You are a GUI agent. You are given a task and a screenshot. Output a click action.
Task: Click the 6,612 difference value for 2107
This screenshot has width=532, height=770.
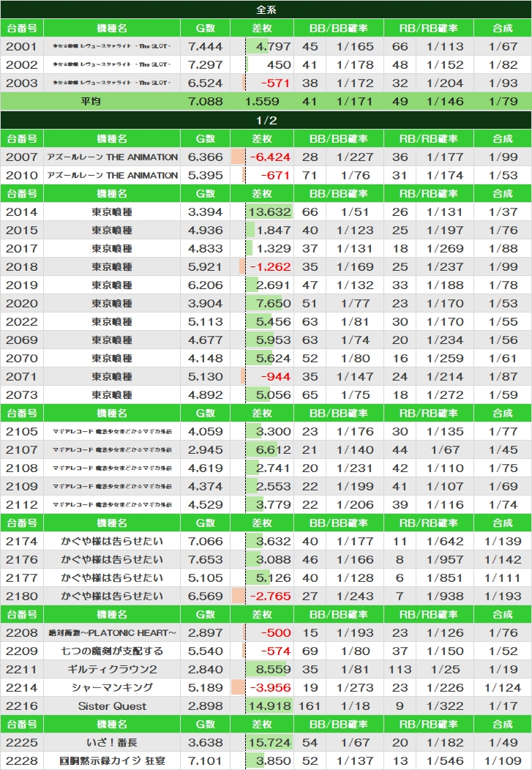pos(274,449)
